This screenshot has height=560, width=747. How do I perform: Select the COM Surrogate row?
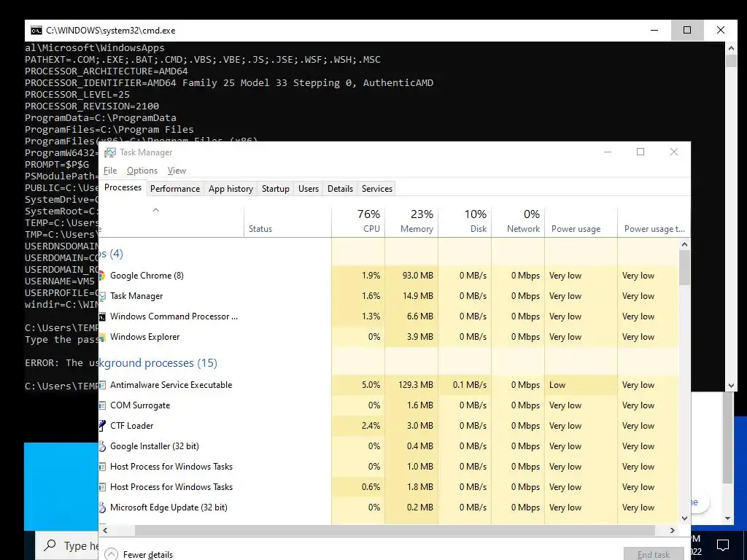pyautogui.click(x=389, y=405)
